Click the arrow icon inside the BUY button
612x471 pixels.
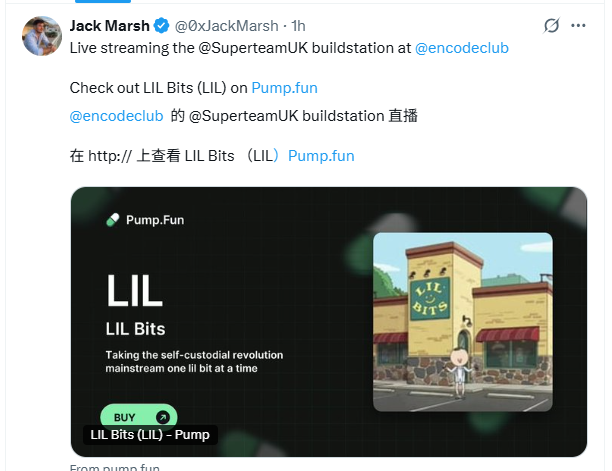[x=163, y=418]
